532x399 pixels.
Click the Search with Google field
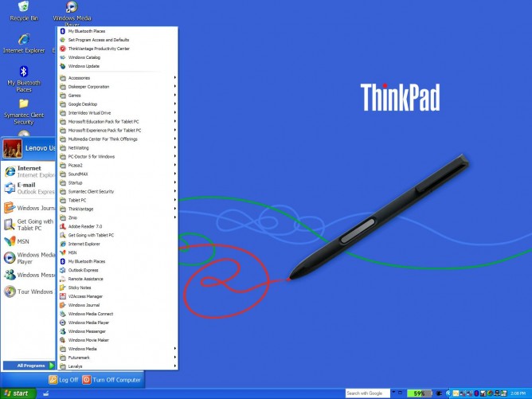pyautogui.click(x=364, y=393)
